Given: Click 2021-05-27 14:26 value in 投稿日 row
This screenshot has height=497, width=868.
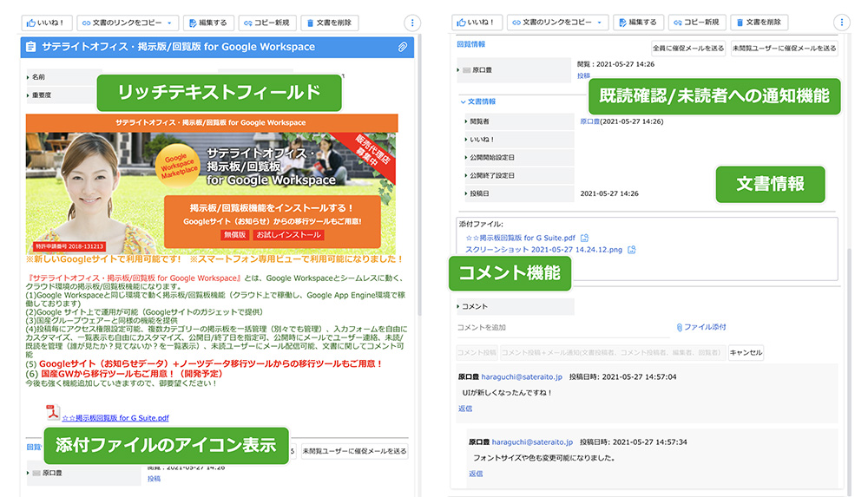Looking at the screenshot, I should click(x=609, y=193).
